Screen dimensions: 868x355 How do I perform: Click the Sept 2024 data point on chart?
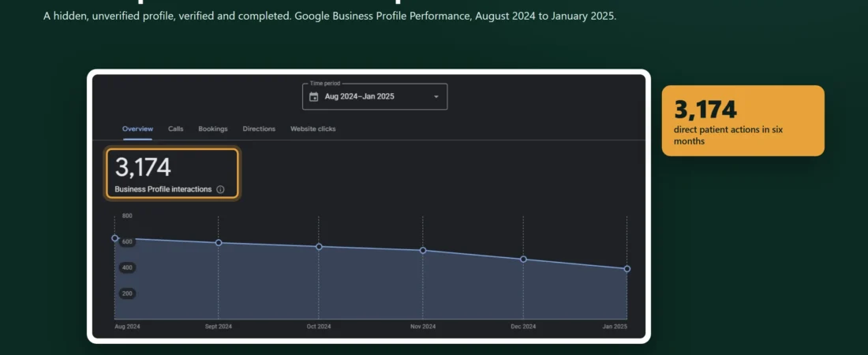[219, 242]
